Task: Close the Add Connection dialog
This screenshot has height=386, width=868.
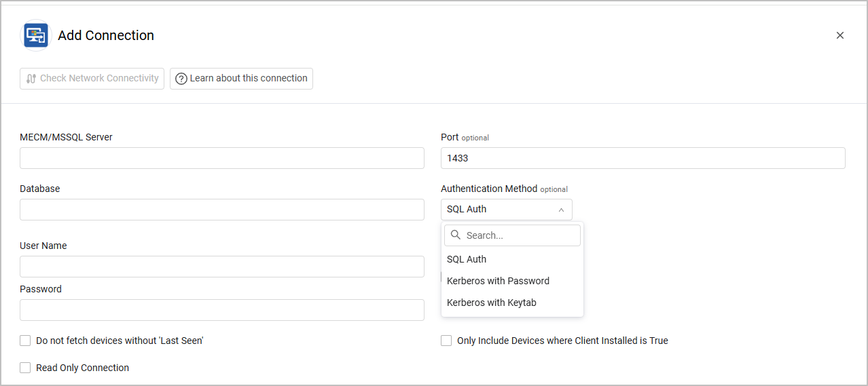Action: click(x=840, y=35)
